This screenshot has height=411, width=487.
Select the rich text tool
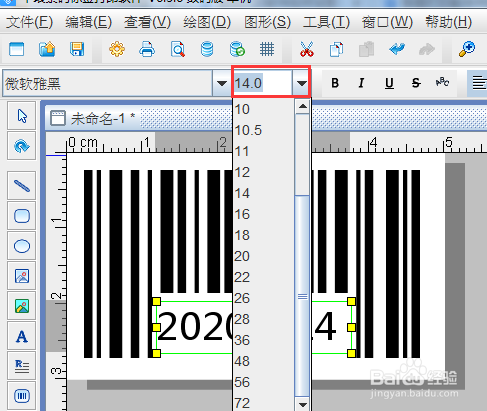coord(22,366)
